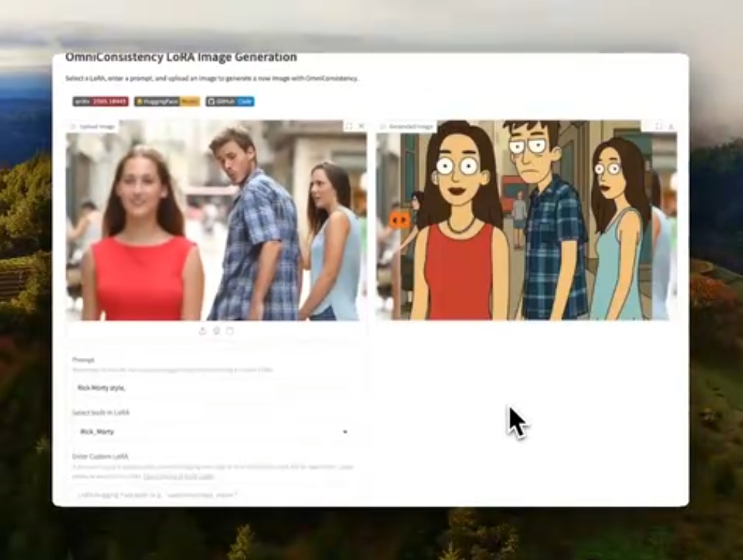Viewport: 743px width, 560px height.
Task: Click the 'OmniConsistency LoRA Image Generation' heading
Action: (181, 57)
